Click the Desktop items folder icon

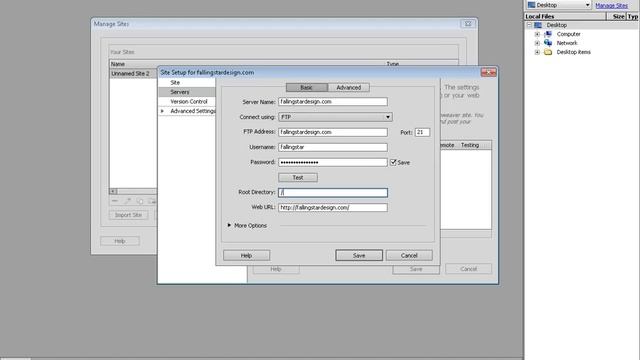point(548,52)
